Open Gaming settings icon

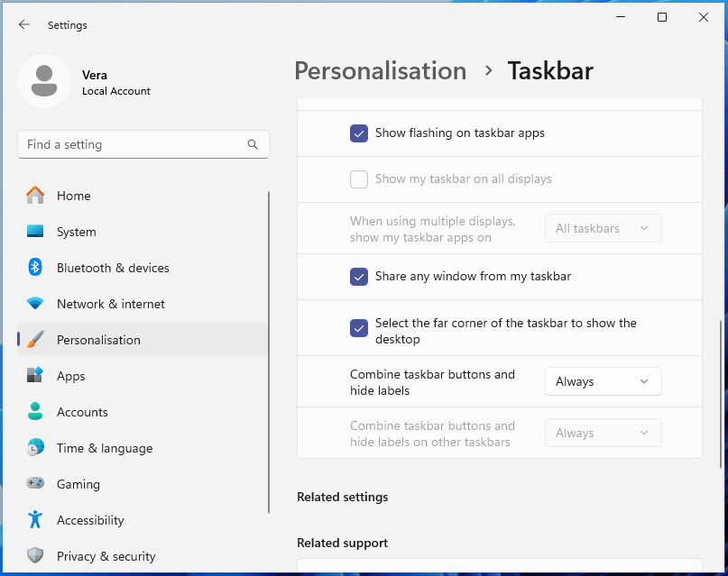coord(35,484)
